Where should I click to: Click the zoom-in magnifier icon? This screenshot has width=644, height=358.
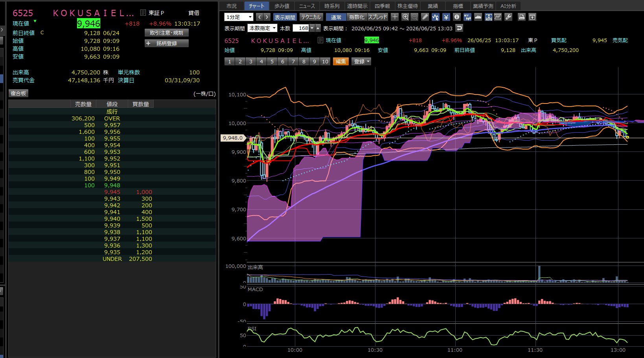(405, 17)
